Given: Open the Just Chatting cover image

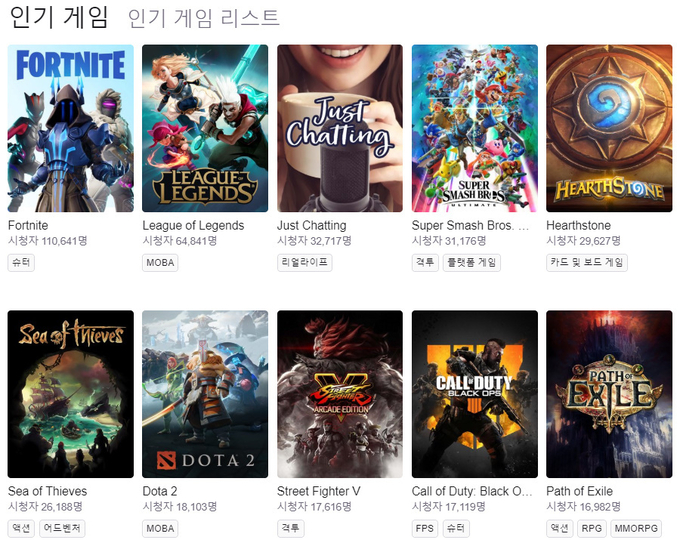Looking at the screenshot, I should click(x=340, y=128).
